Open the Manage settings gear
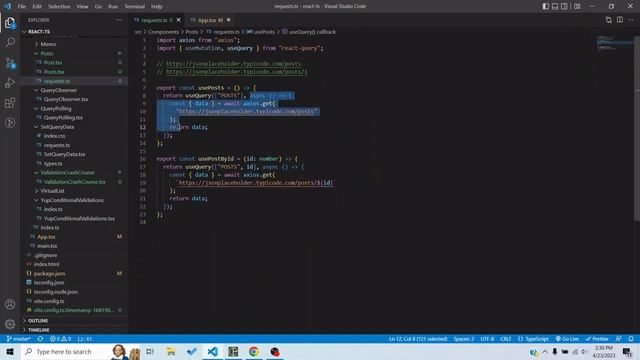 (10, 324)
